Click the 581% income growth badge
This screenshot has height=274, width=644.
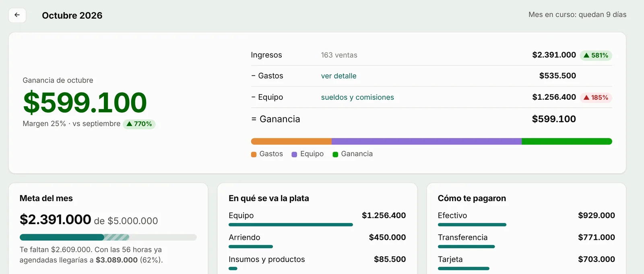(x=596, y=56)
